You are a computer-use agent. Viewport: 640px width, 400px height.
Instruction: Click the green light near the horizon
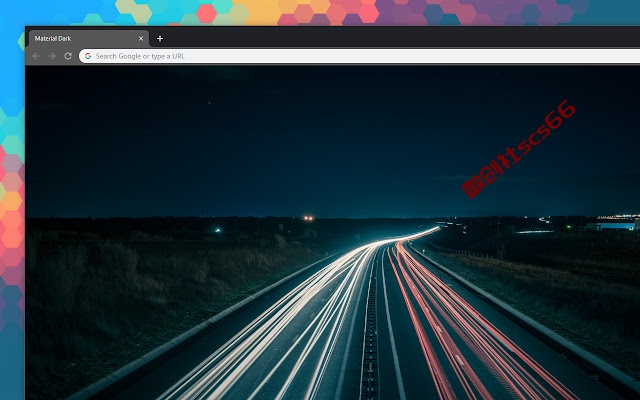point(218,230)
